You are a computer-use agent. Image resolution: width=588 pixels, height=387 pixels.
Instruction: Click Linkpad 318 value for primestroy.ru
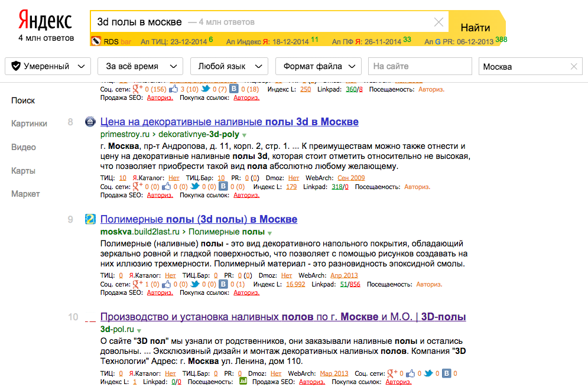click(337, 187)
